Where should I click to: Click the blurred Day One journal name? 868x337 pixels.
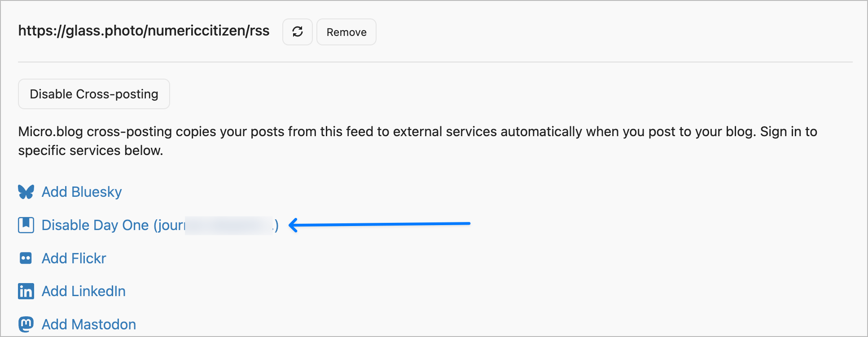coord(229,225)
